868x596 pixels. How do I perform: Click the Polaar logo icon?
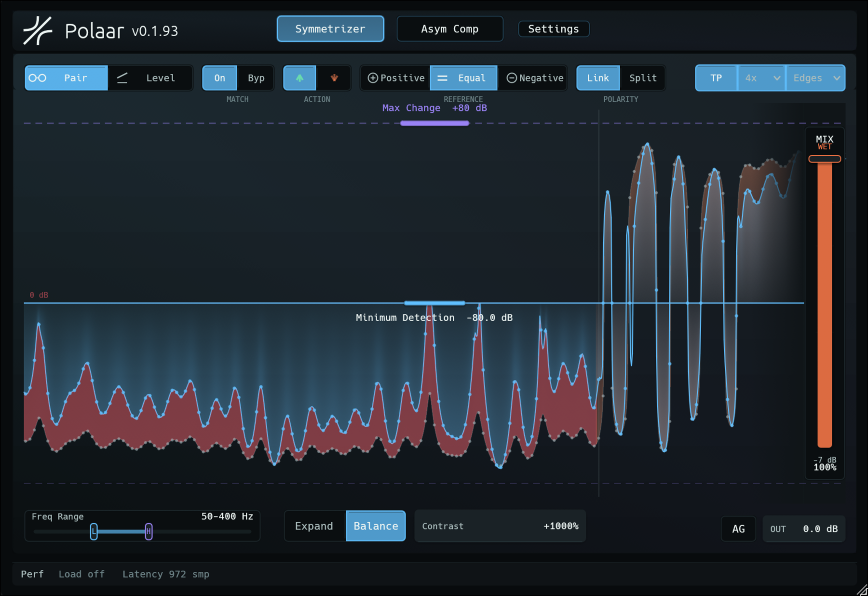tap(38, 30)
